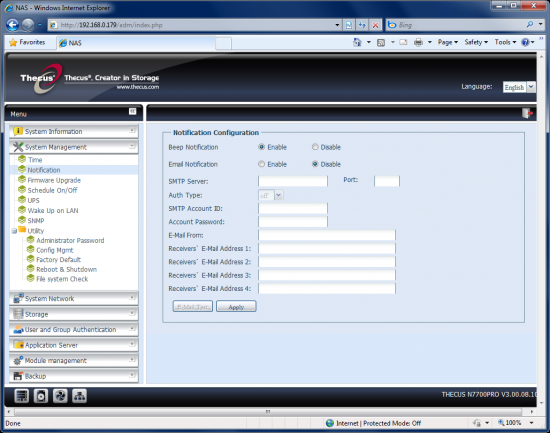Open Config Mgmt item
This screenshot has width=550, height=433.
pyautogui.click(x=54, y=250)
